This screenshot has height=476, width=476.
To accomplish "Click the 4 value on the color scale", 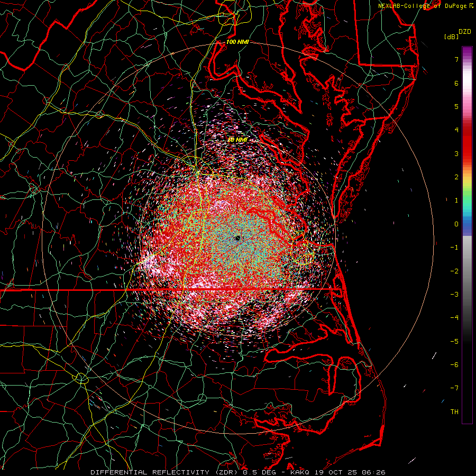I will (x=456, y=130).
